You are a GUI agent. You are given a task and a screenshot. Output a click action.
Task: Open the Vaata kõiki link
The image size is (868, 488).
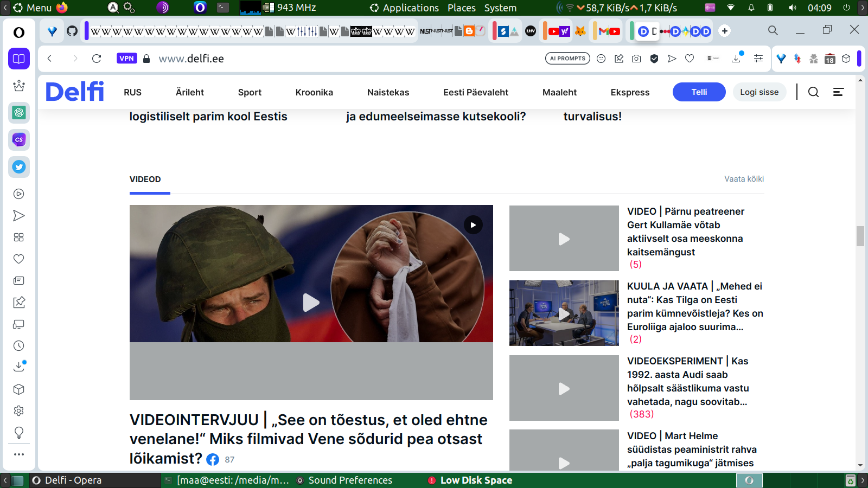click(744, 179)
